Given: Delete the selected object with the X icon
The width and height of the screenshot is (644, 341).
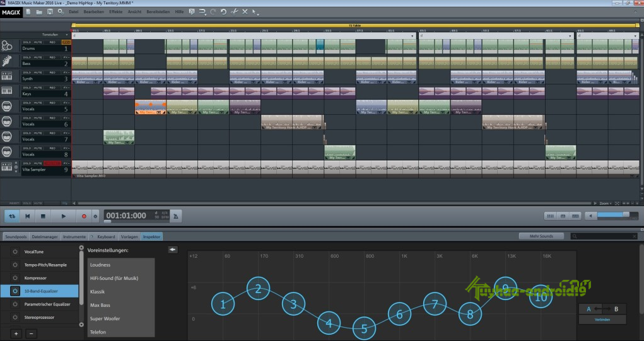Looking at the screenshot, I should click(x=245, y=12).
